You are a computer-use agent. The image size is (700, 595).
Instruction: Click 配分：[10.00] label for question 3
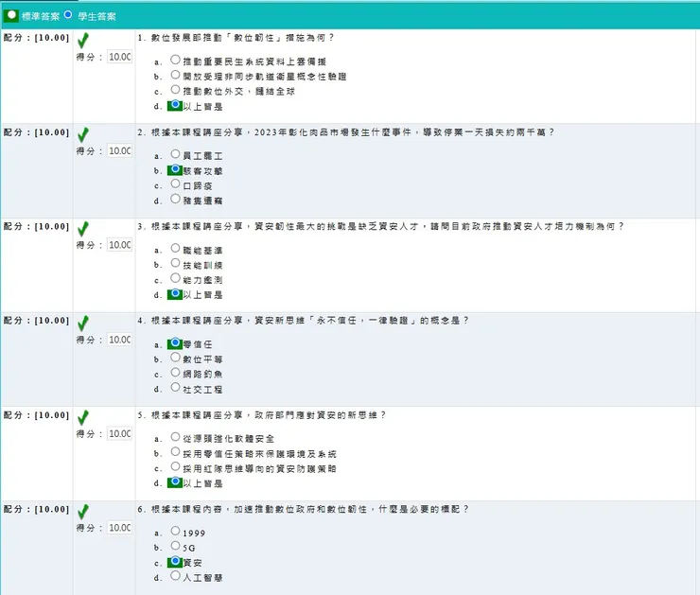pos(36,227)
